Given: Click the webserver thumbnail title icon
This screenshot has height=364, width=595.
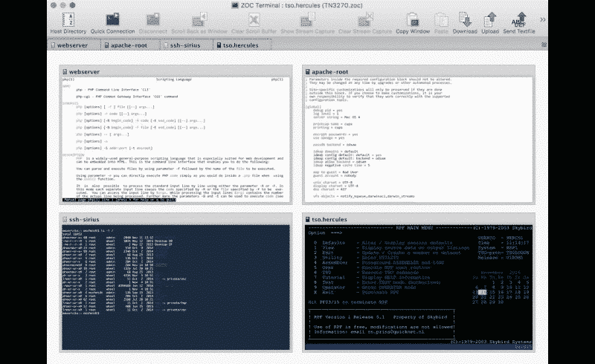Looking at the screenshot, I should [x=65, y=71].
